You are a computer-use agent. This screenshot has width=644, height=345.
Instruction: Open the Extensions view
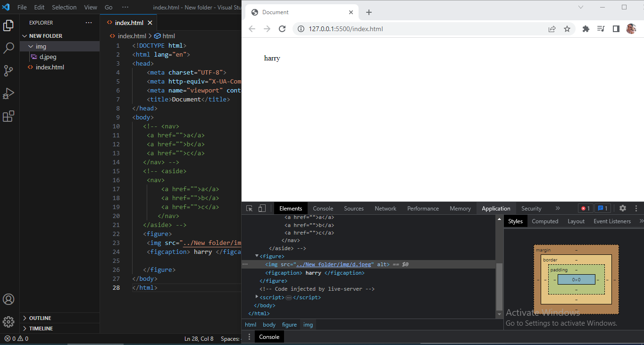(8, 116)
